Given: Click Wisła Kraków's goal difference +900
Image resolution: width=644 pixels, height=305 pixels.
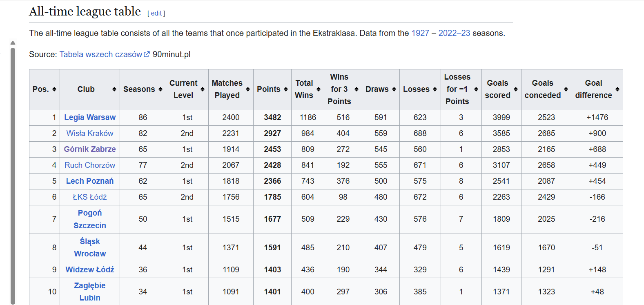Looking at the screenshot, I should coord(597,134).
